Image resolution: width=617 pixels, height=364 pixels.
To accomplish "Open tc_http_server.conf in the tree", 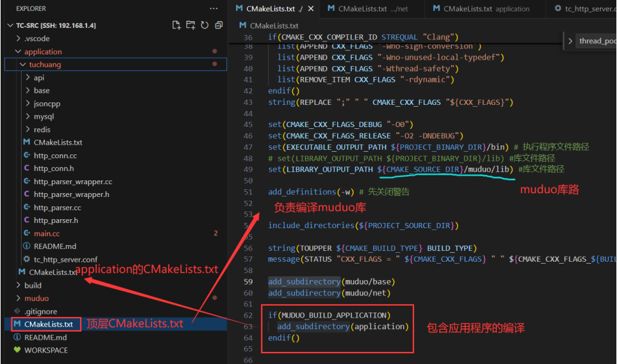I will (66, 259).
